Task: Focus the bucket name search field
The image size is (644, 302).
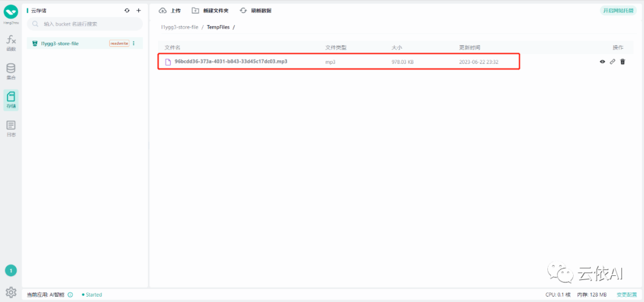Action: click(x=85, y=24)
